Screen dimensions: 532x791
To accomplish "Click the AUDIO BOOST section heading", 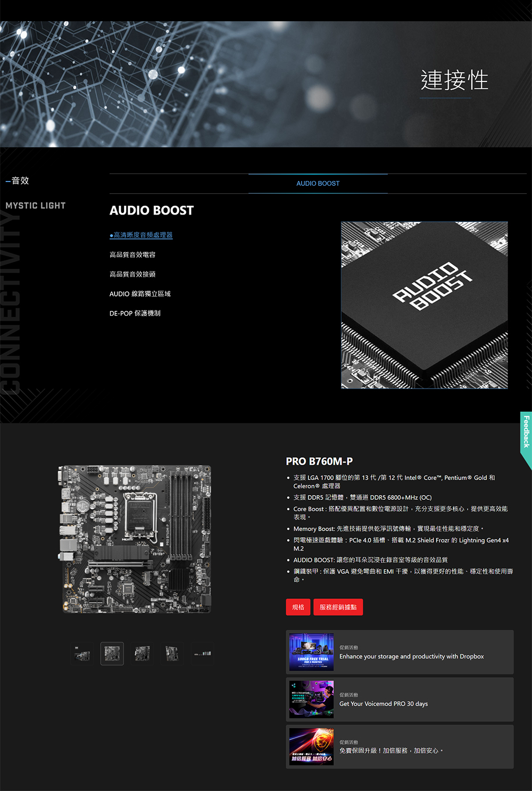I will coord(152,211).
